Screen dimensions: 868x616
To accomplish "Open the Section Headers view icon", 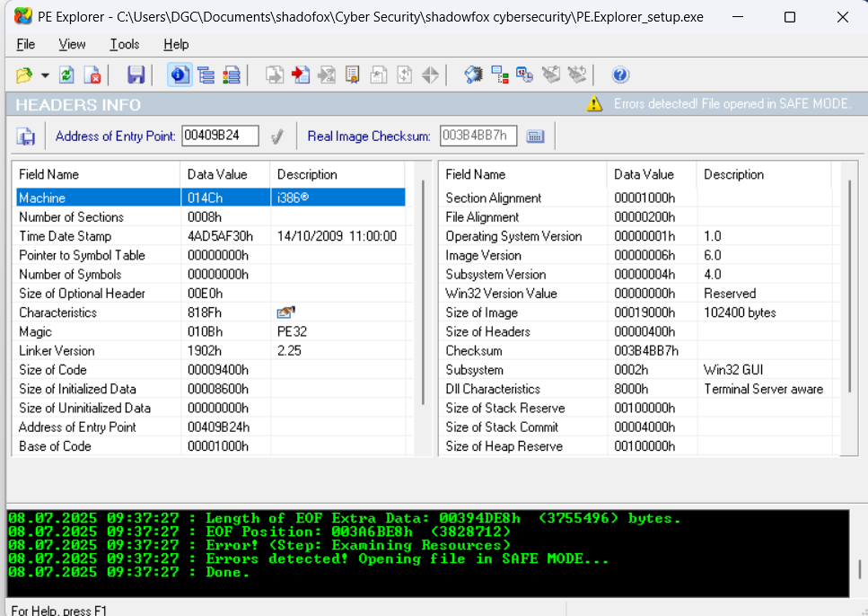I will click(232, 75).
